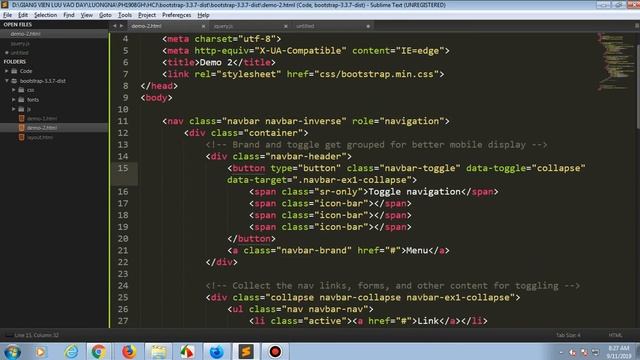
Task: Expand the js folder arrow
Action: [x=13, y=109]
